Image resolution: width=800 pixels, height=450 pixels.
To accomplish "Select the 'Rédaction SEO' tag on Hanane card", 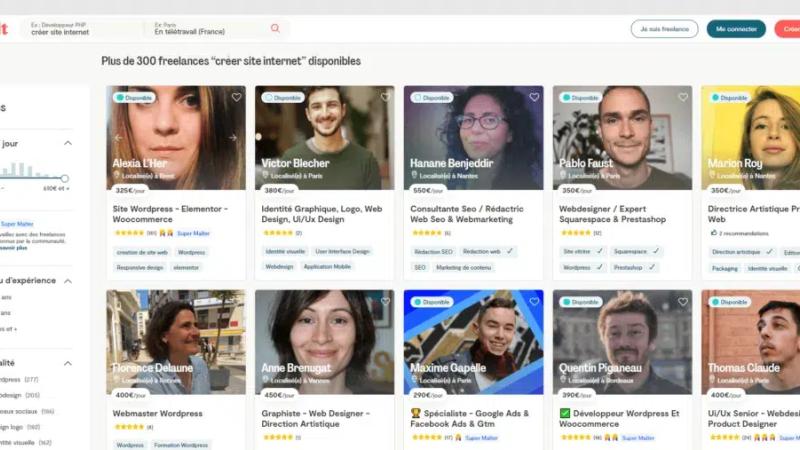I will (x=433, y=252).
